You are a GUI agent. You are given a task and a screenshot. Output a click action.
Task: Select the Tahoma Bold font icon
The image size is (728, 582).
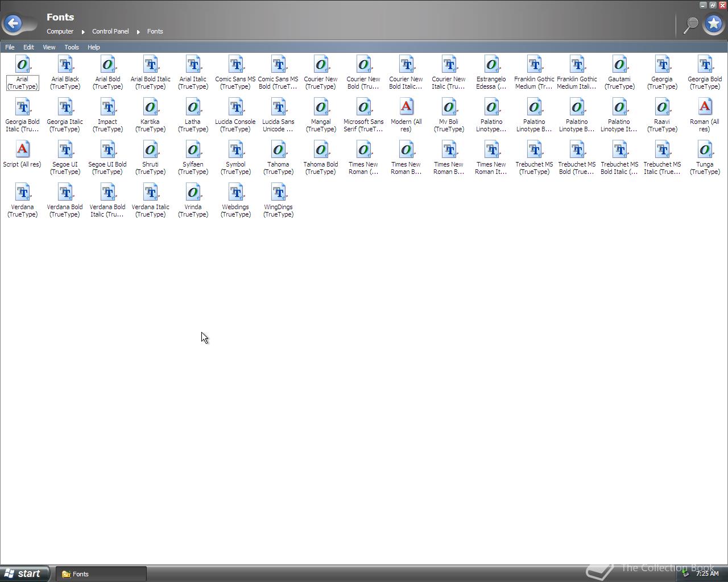321,149
